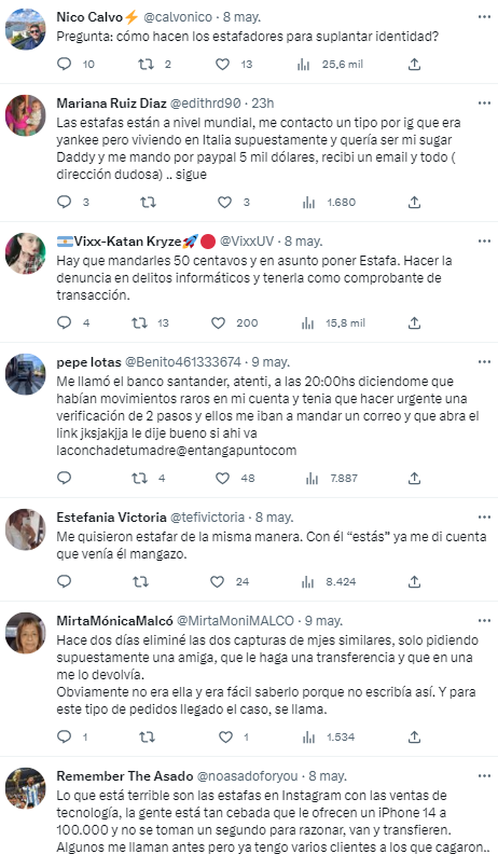Like pepe lotas's Santander tweet
This screenshot has height=868, width=498.
coord(222,478)
